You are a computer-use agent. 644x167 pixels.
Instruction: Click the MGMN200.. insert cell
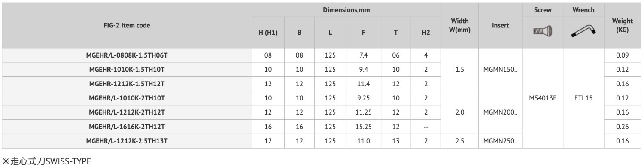(x=500, y=112)
